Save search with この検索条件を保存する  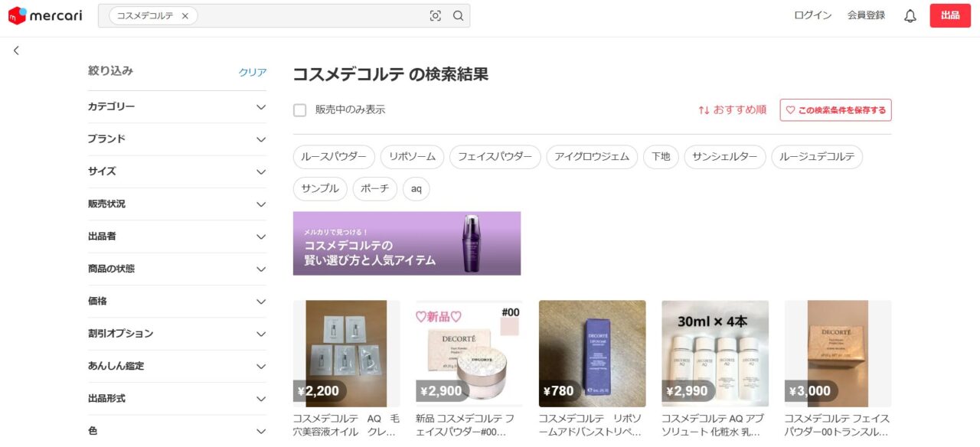coord(836,110)
